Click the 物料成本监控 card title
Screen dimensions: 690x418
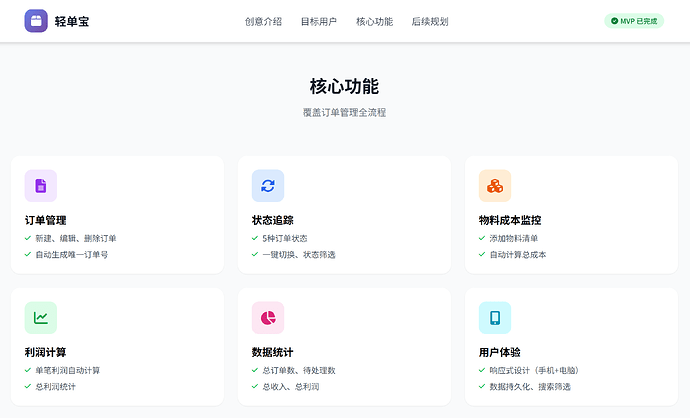coord(510,220)
